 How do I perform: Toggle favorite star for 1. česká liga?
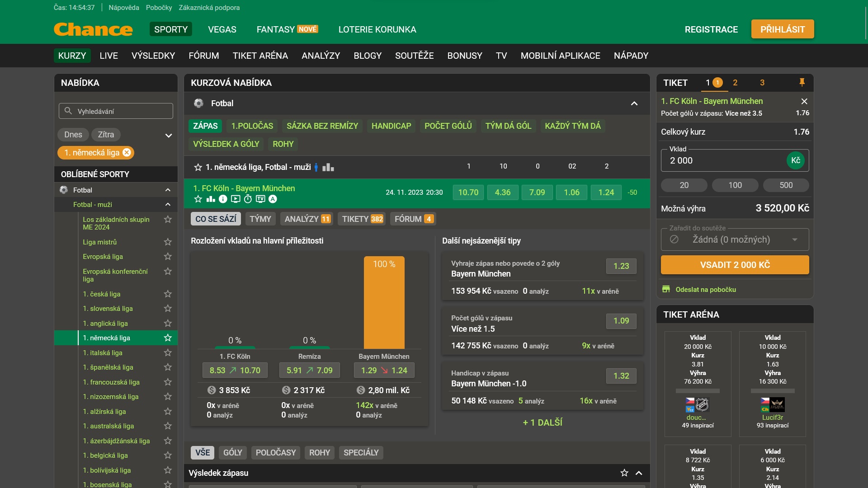click(168, 294)
